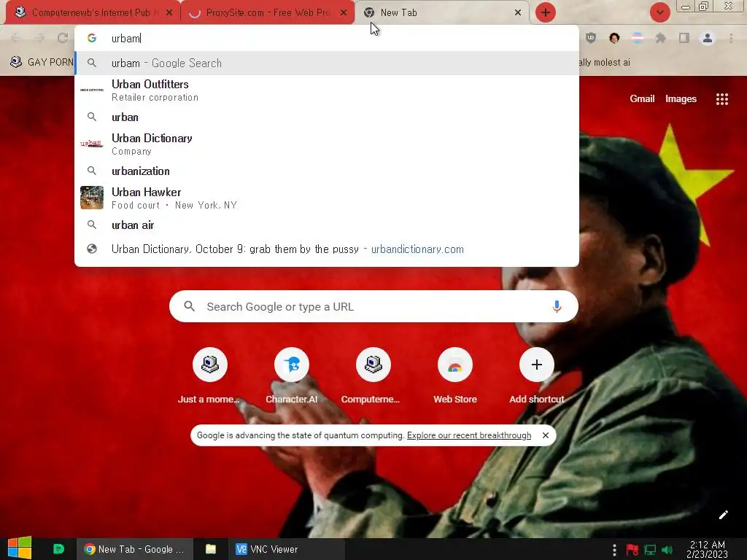This screenshot has height=560, width=747.
Task: Open the volume speaker tray icon
Action: [x=667, y=550]
